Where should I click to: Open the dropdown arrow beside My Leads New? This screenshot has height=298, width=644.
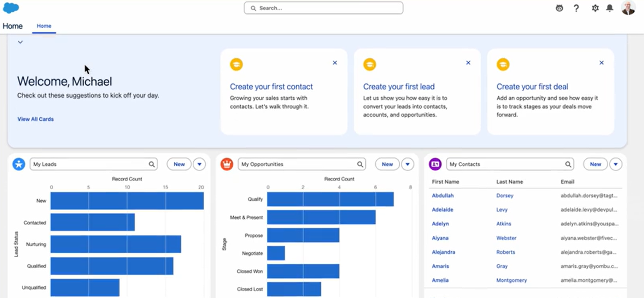[x=199, y=164]
